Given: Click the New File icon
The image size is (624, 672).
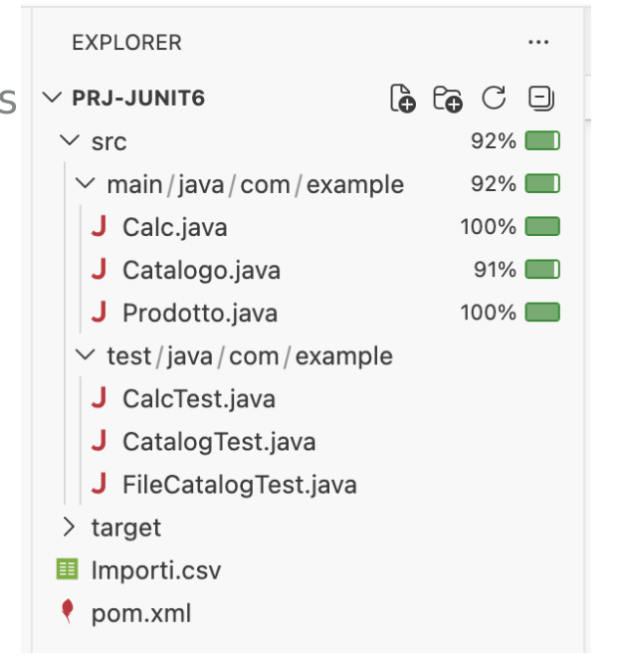Looking at the screenshot, I should coord(402,99).
